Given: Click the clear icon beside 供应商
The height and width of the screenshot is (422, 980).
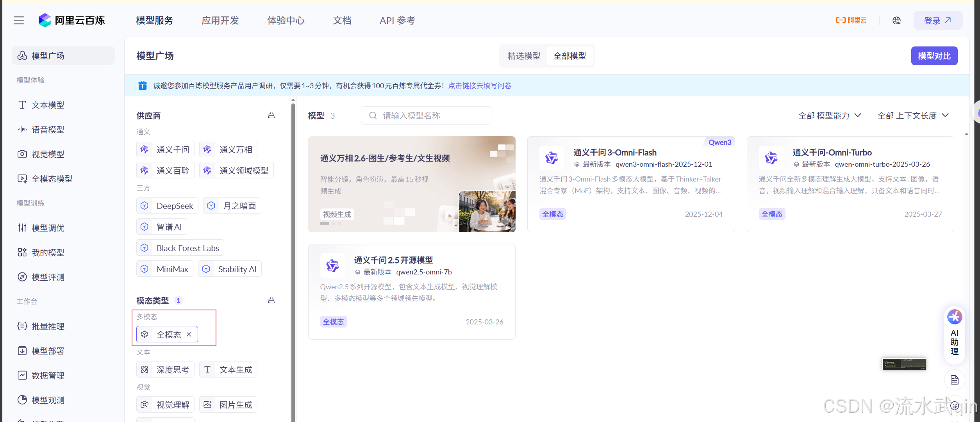Looking at the screenshot, I should pyautogui.click(x=271, y=115).
